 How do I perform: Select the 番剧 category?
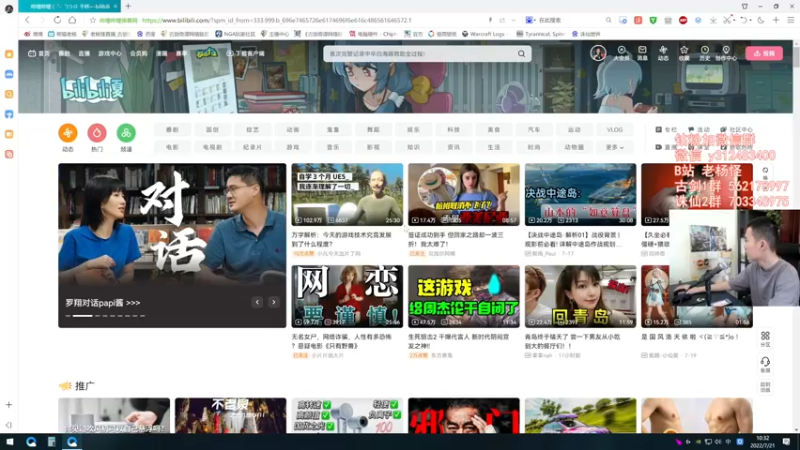172,130
